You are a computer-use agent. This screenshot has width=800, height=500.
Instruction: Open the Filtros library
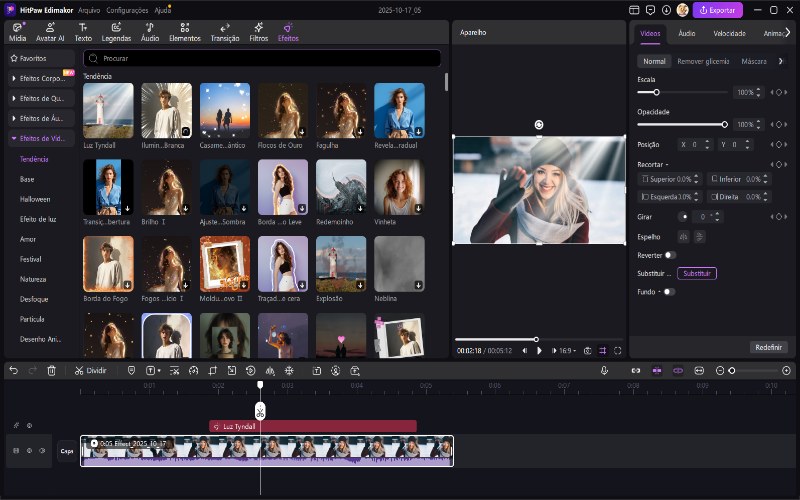259,32
